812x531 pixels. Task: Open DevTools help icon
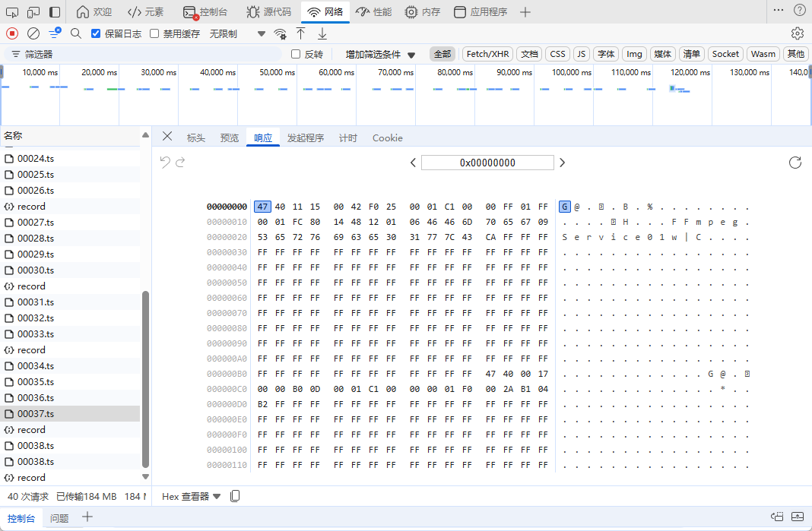(x=800, y=10)
